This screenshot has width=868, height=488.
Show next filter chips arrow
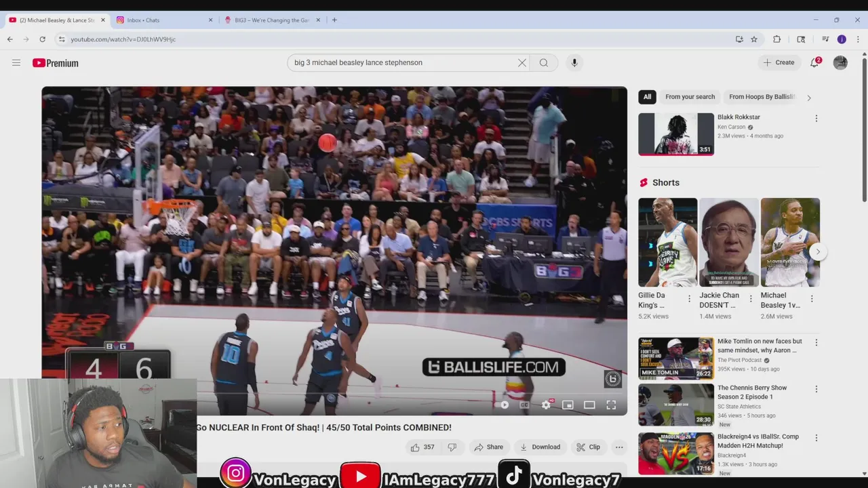[x=809, y=98]
